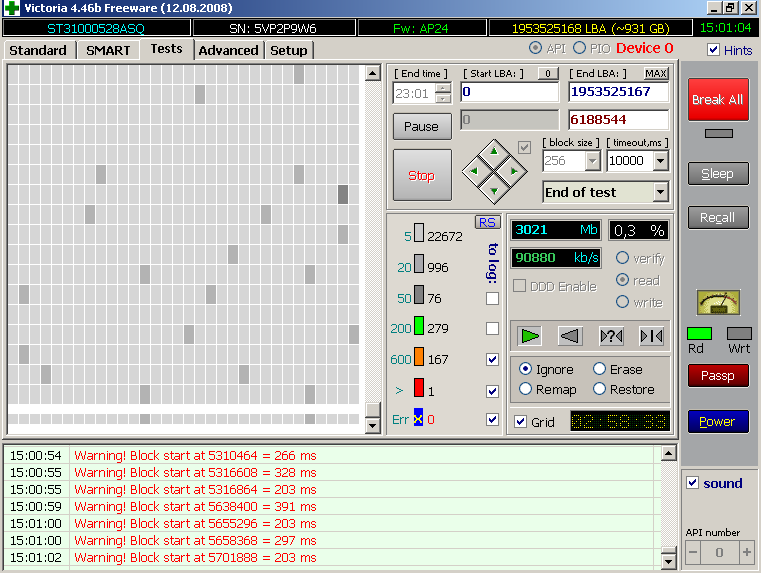Viewport: 761px width, 573px height.
Task: Click the reverse scan direction icon
Action: pyautogui.click(x=570, y=336)
